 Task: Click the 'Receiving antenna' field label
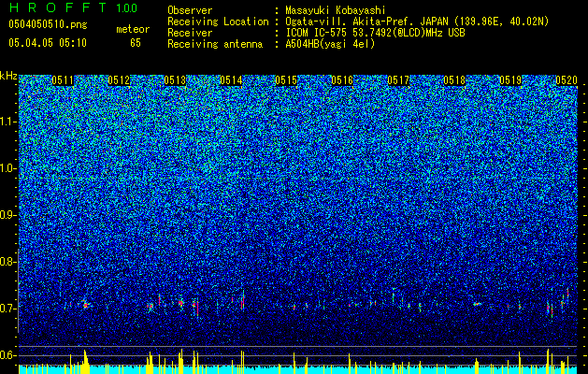tap(215, 44)
